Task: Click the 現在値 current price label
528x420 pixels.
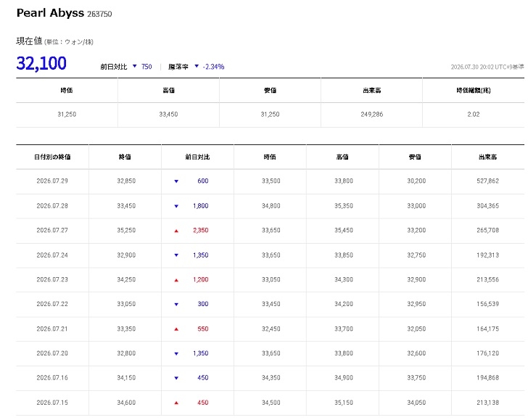Action: coord(29,41)
